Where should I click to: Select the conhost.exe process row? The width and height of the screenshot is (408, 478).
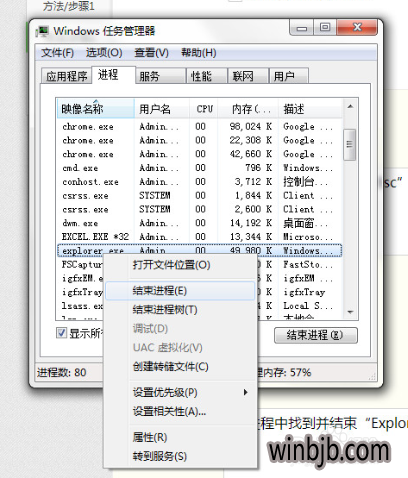coord(200,182)
